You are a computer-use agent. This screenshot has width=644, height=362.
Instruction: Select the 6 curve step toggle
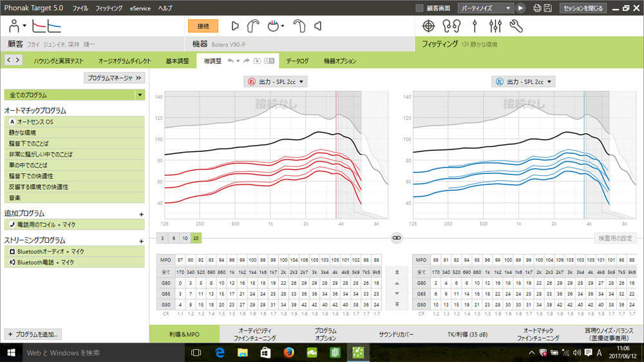point(174,238)
